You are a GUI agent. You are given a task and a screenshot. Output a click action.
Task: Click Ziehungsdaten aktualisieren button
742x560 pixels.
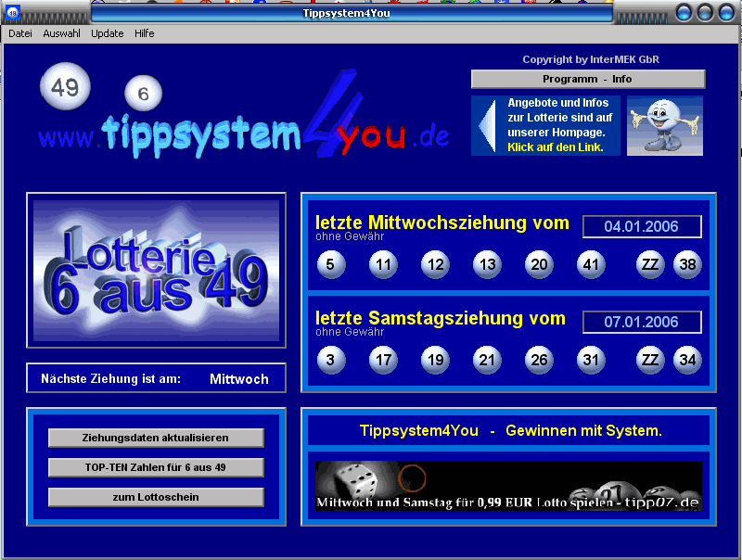pos(156,438)
